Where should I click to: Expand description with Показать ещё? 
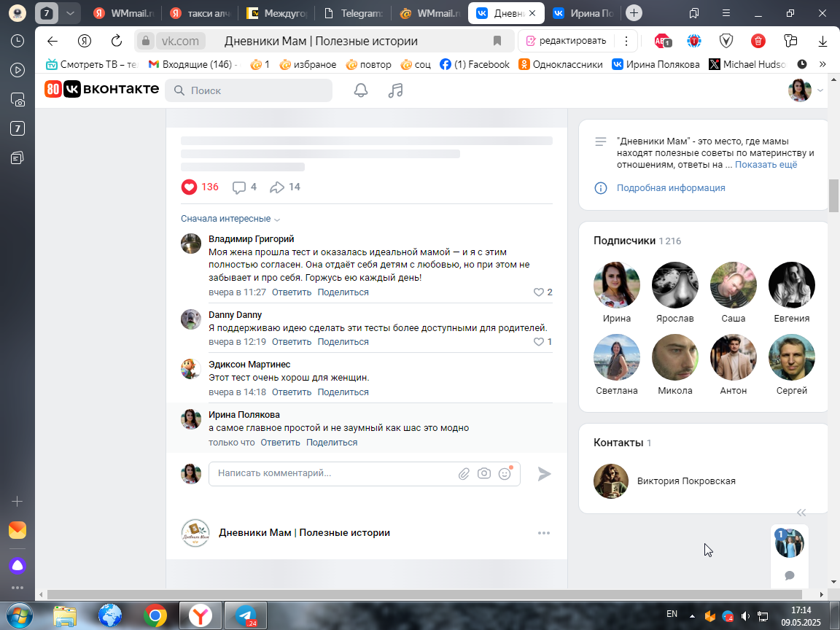(x=766, y=165)
